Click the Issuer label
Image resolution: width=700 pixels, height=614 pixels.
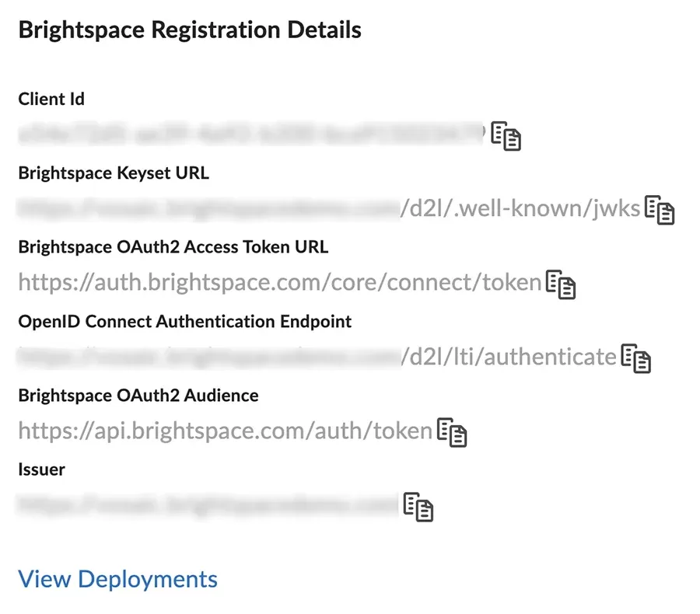pyautogui.click(x=41, y=469)
